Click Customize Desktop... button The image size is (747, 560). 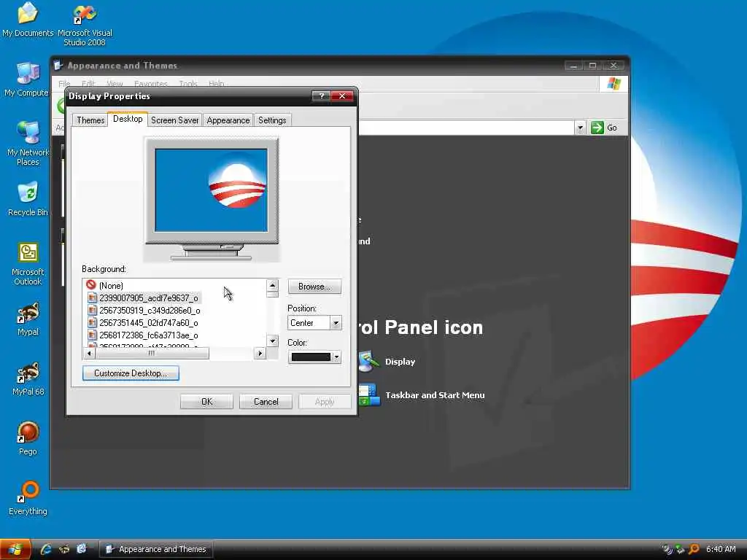click(131, 373)
